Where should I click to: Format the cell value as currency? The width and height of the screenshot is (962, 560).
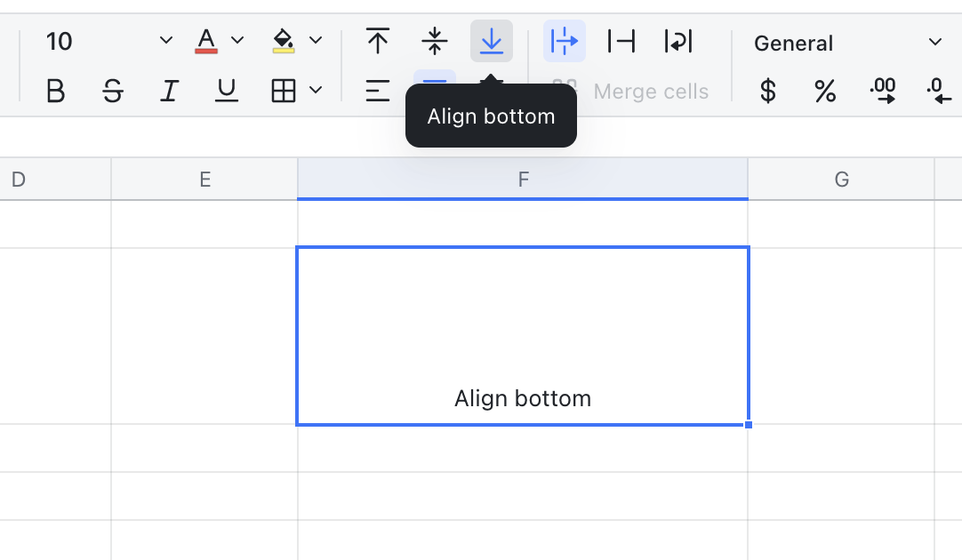(767, 91)
